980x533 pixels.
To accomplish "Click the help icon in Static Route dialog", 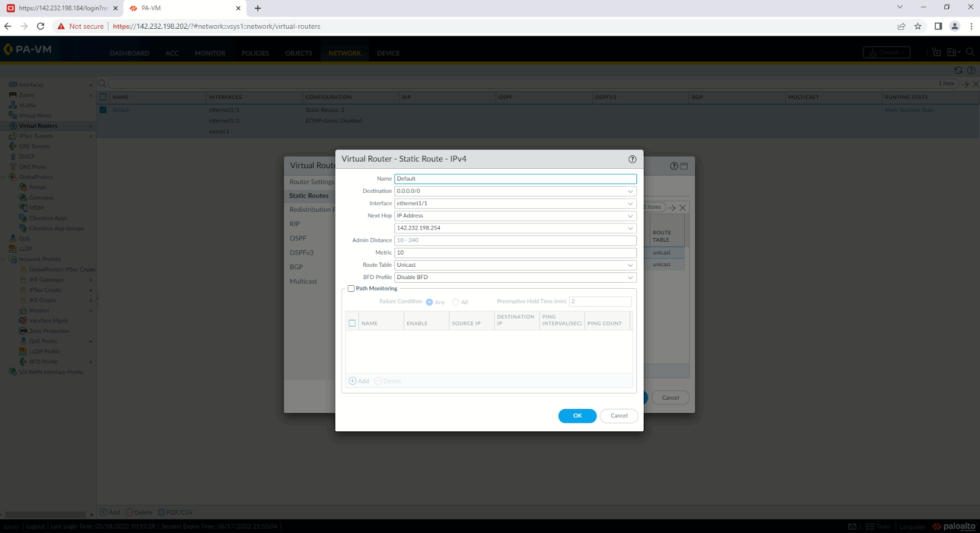I will pos(632,159).
